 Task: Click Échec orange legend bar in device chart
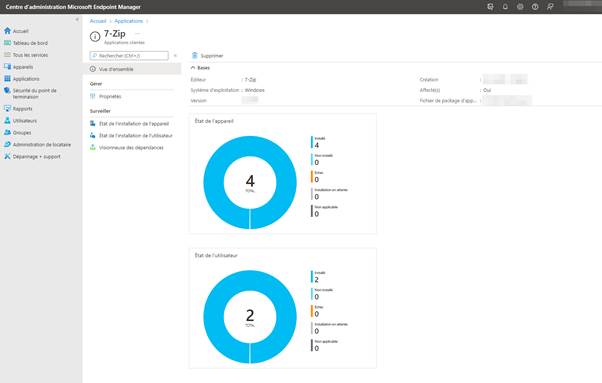click(312, 177)
